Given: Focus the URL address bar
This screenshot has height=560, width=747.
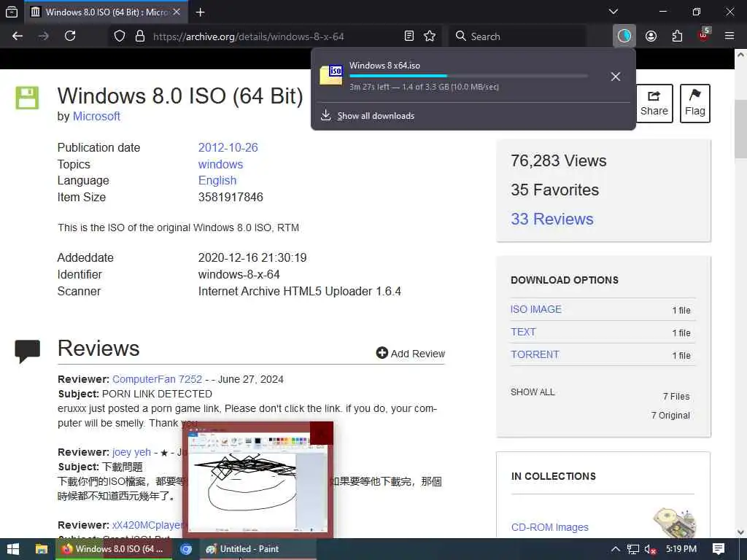Looking at the screenshot, I should [x=276, y=36].
